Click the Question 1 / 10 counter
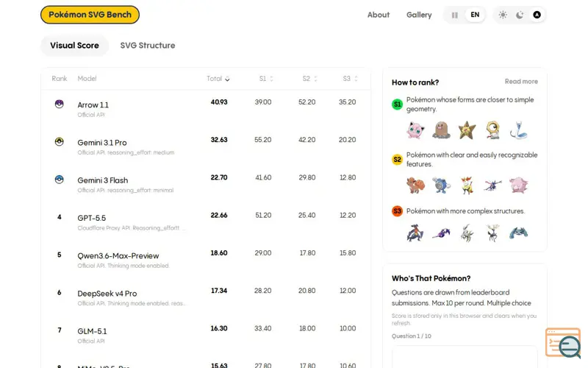The height and width of the screenshot is (368, 588). (412, 336)
